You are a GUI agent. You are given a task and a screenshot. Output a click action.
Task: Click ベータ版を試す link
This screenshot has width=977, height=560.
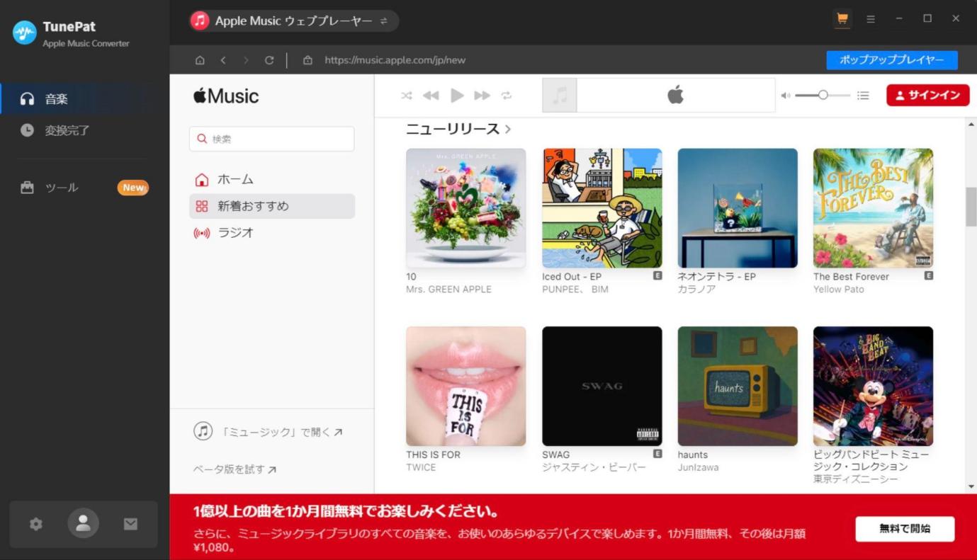(x=235, y=469)
